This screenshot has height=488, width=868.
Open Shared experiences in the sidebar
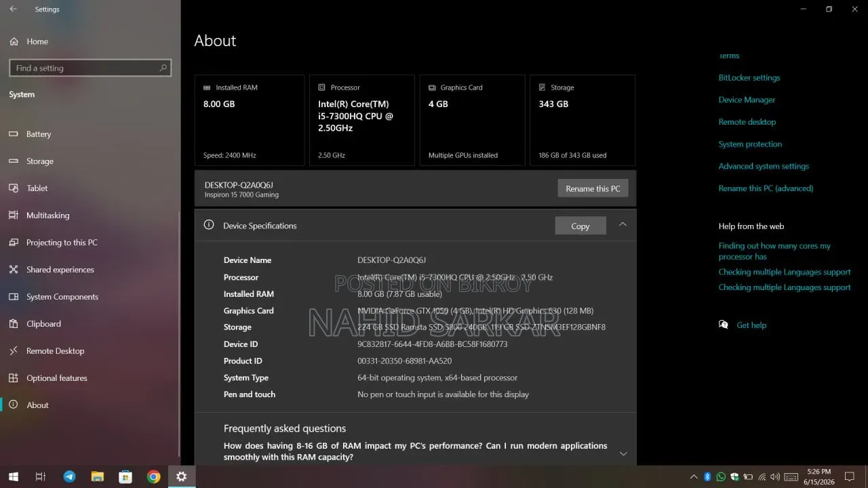tap(52, 270)
